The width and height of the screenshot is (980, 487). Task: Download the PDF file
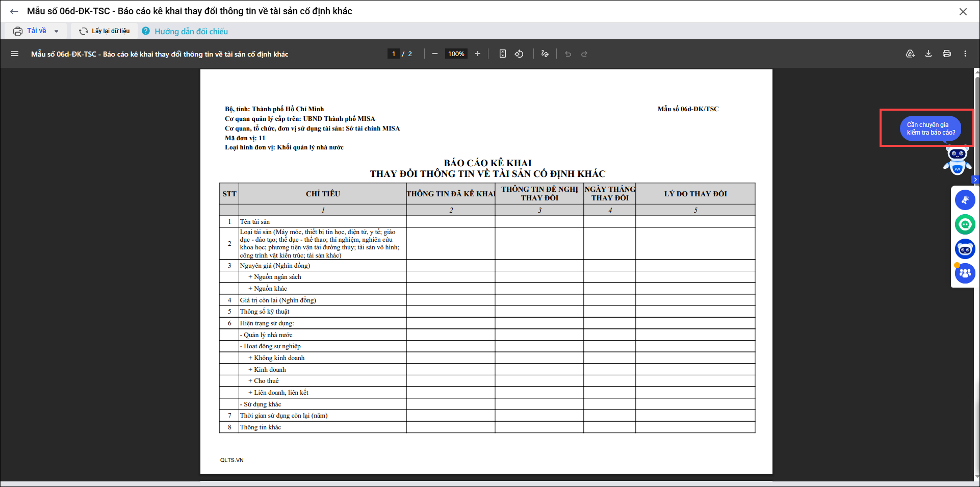click(x=929, y=54)
